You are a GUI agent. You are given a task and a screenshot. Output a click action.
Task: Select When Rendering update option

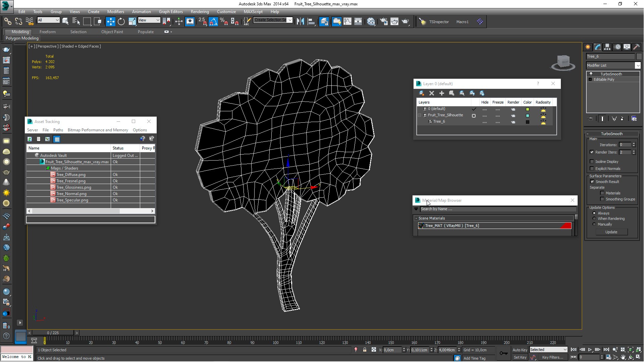tap(594, 219)
